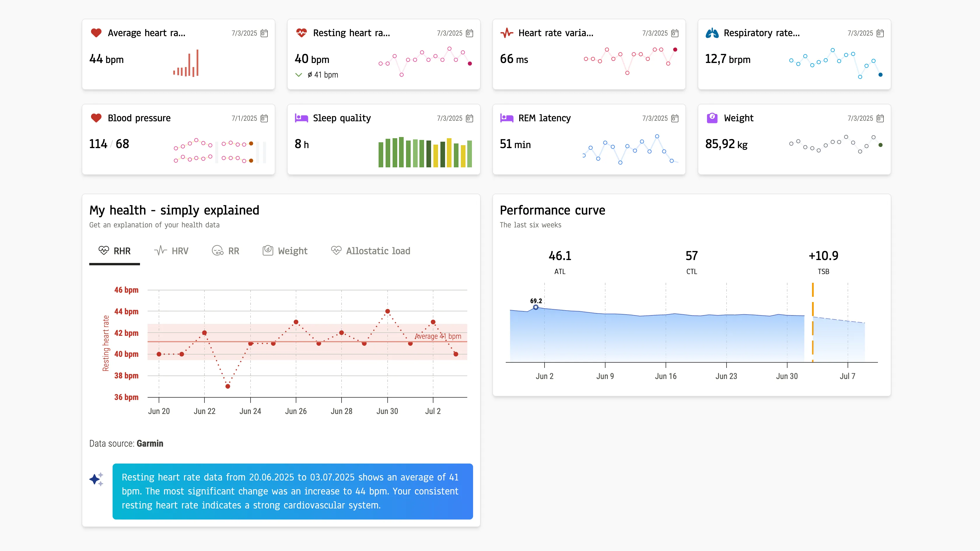Click calendar icon on Blood pressure card
Screen dimensions: 980x551
[264, 119]
